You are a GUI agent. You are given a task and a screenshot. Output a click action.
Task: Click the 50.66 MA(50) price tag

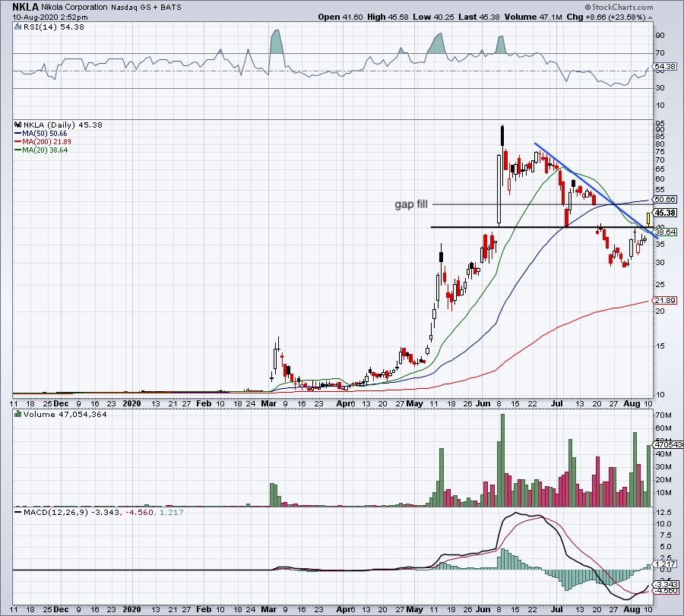coord(665,199)
